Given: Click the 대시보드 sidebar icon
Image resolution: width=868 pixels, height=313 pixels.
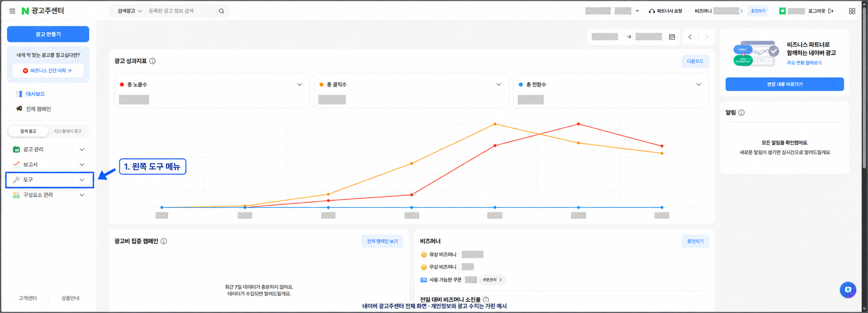Looking at the screenshot, I should click(19, 94).
